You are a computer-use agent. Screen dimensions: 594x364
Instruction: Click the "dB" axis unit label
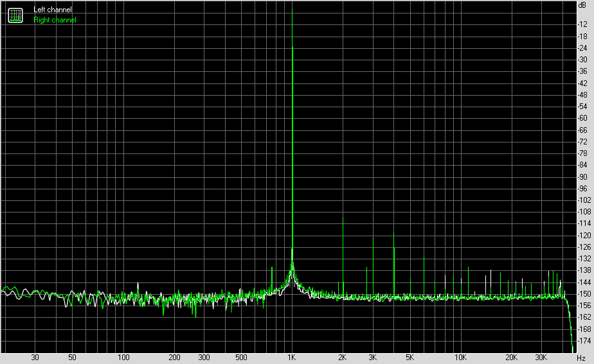582,5
